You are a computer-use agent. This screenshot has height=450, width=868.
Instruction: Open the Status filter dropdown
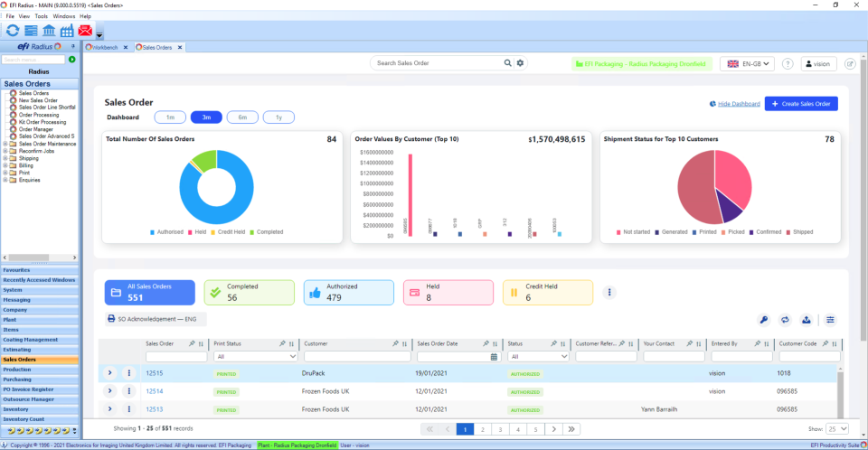pos(538,357)
